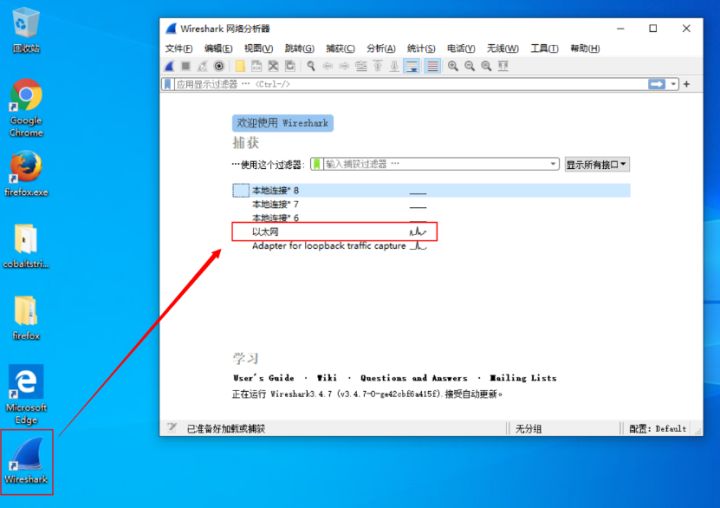Open the 无线(W) menu
Viewport: 720px width, 508px height.
tap(503, 48)
